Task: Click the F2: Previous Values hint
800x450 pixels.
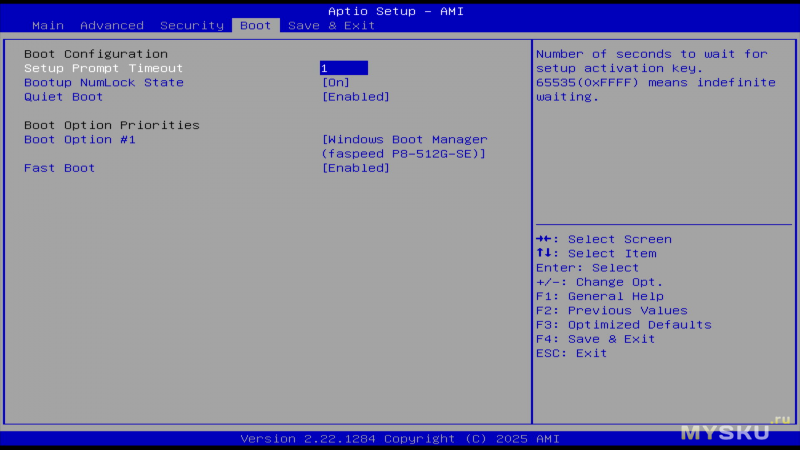Action: click(x=611, y=310)
